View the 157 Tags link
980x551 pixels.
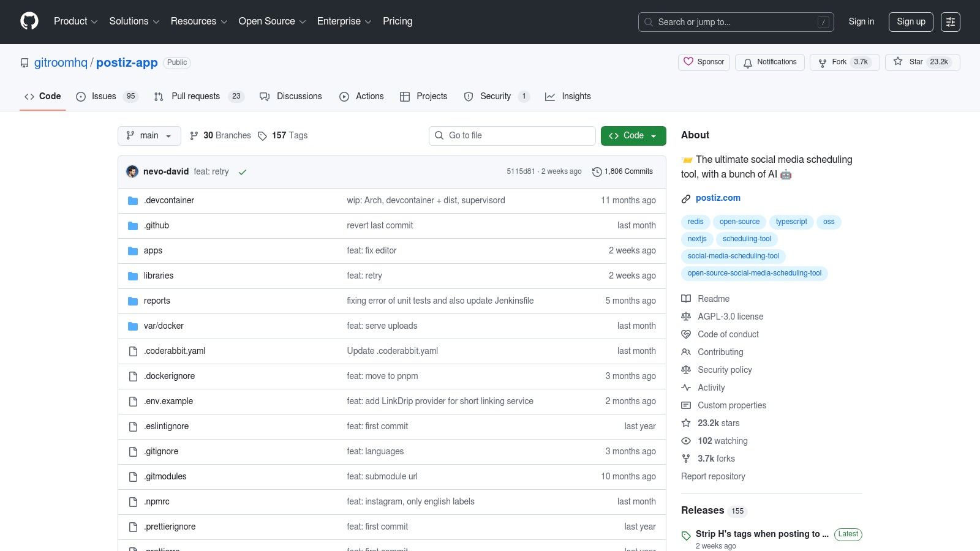point(283,136)
